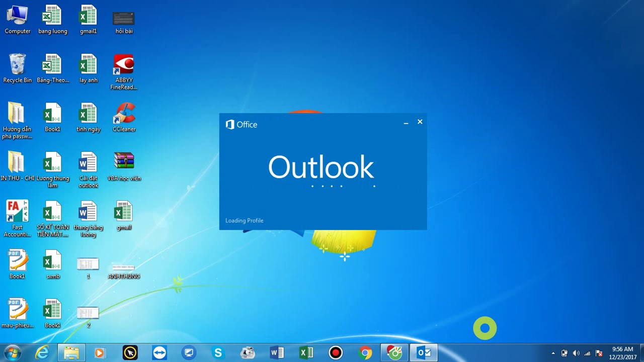
Task: Open the Action Center flag icon
Action: tap(599, 353)
